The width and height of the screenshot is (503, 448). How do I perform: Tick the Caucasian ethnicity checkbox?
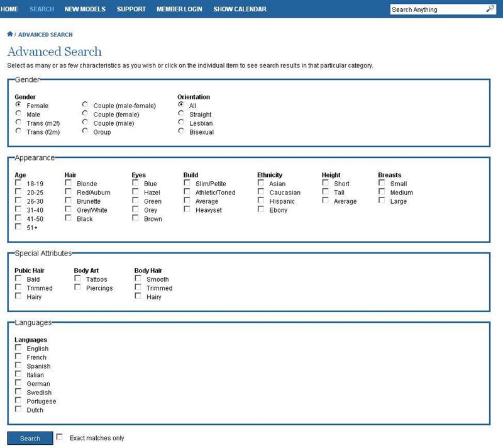click(x=261, y=191)
